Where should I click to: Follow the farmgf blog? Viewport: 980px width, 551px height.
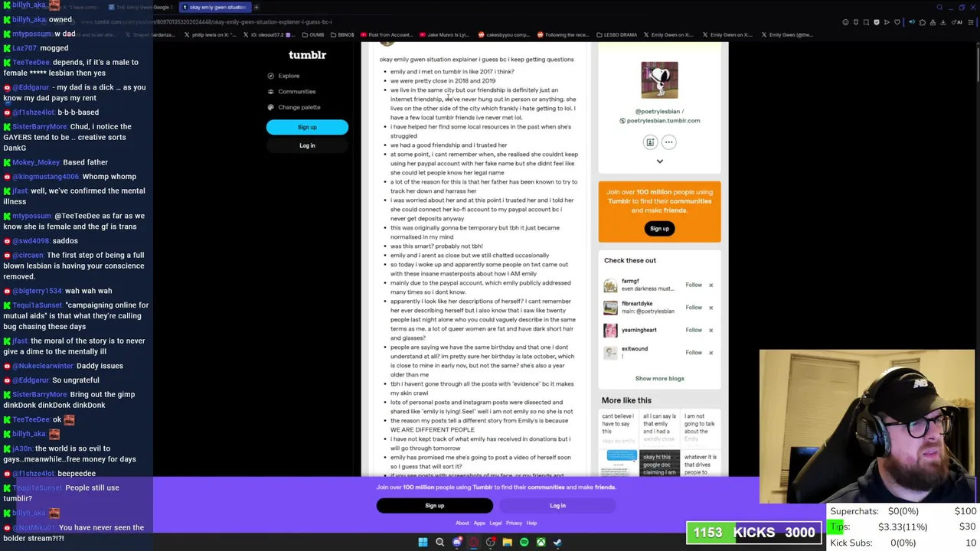click(694, 285)
